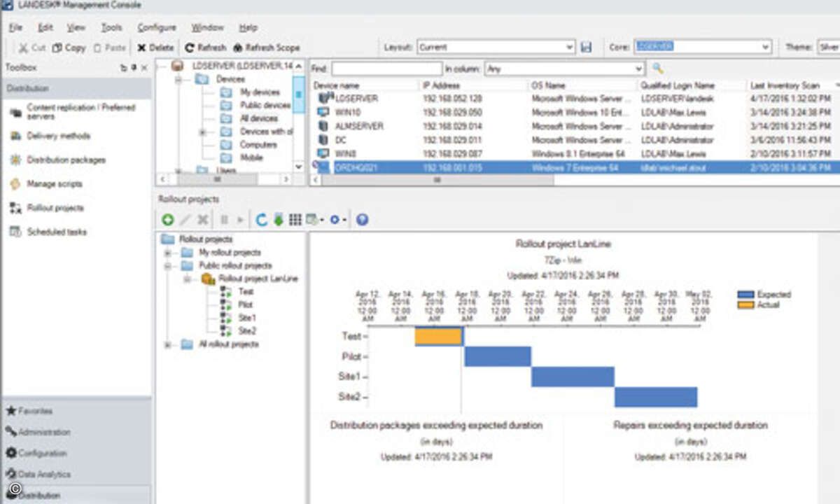Open the File menu
Viewport: 840px width, 504px height.
(x=16, y=27)
